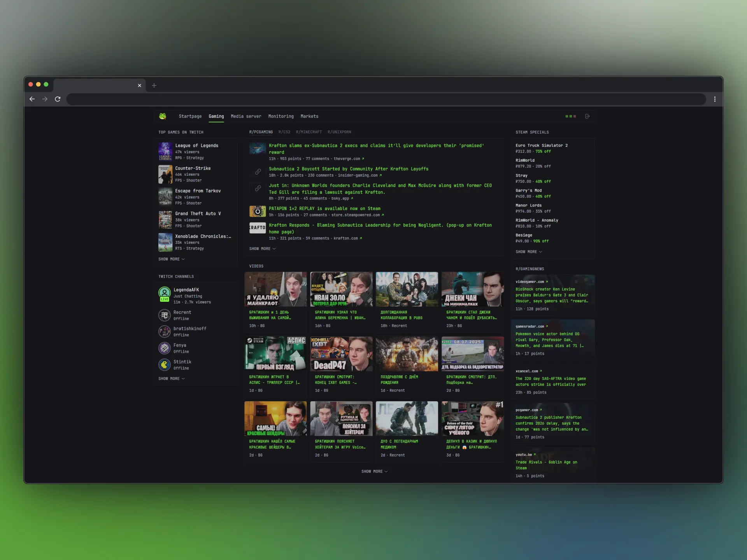Viewport: 747px width, 560px height.
Task: Click the browser back arrow
Action: click(32, 99)
